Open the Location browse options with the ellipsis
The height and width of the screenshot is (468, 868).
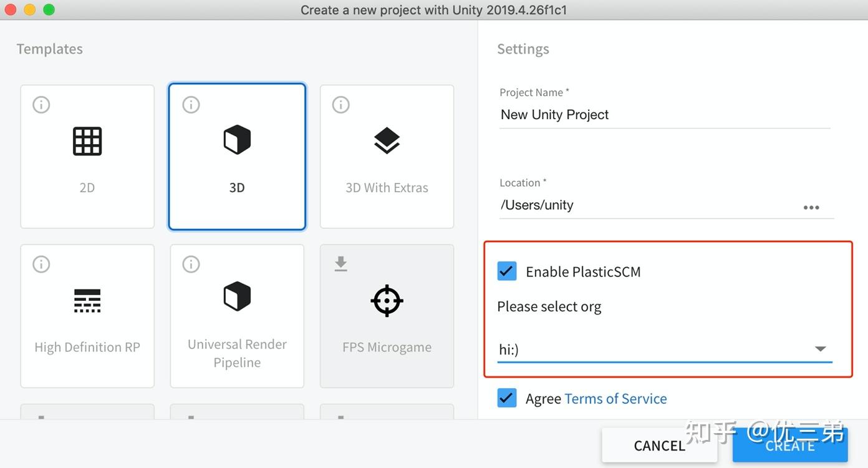pos(811,207)
